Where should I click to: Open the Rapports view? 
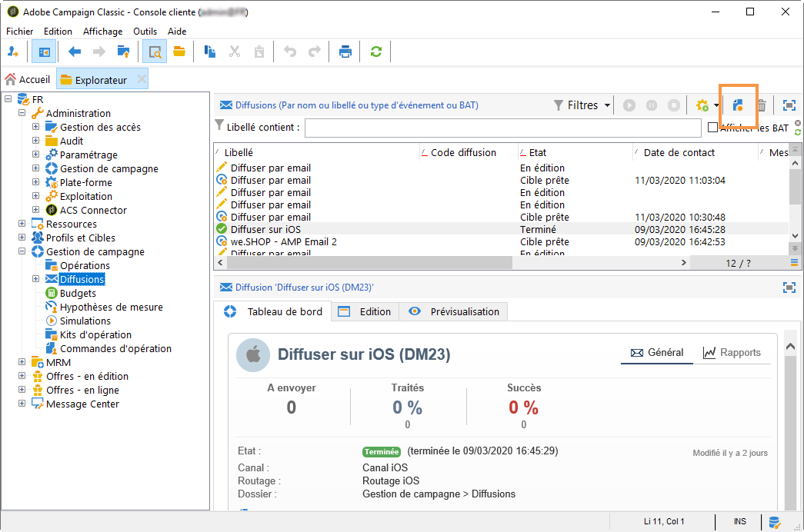[732, 353]
